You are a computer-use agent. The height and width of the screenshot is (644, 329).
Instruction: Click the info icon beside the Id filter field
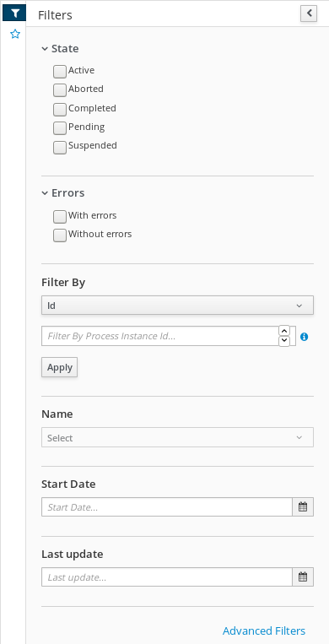304,337
